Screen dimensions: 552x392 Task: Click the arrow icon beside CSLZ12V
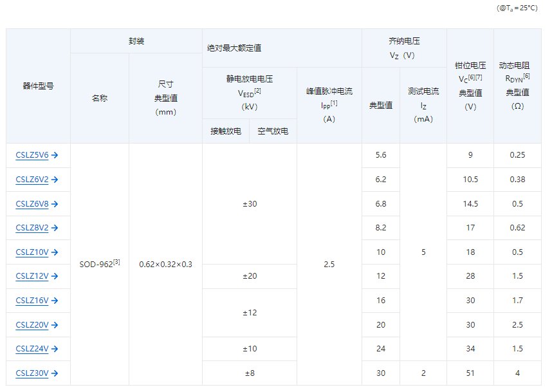[x=55, y=276]
